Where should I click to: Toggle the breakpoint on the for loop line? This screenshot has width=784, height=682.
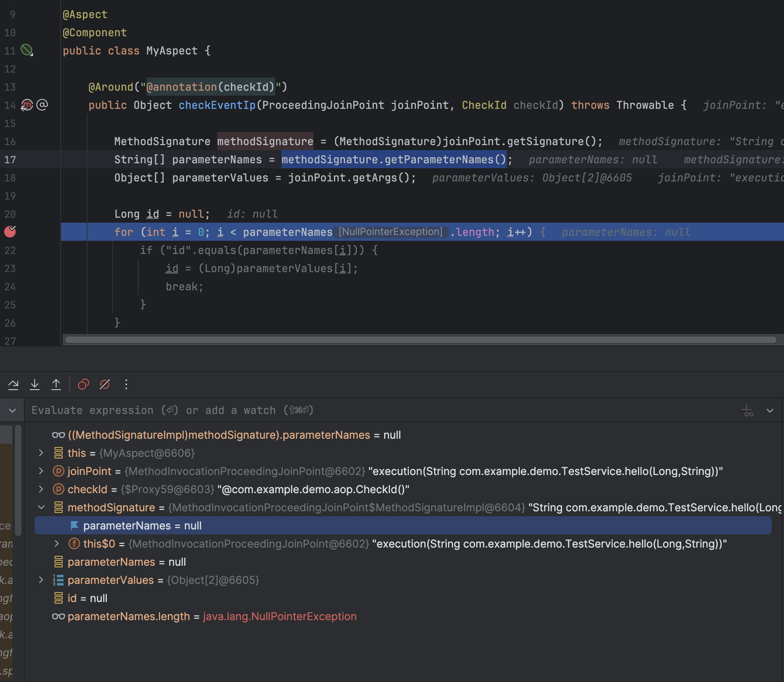pos(10,232)
